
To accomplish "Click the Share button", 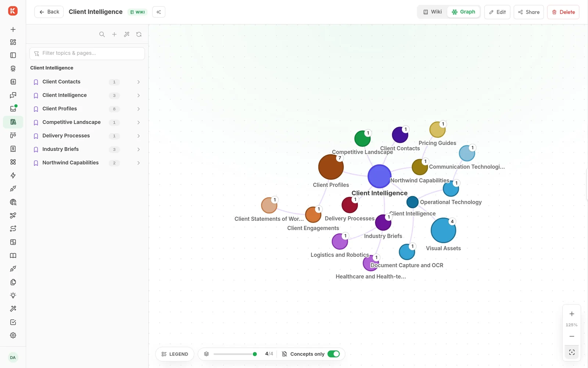I will click(529, 12).
